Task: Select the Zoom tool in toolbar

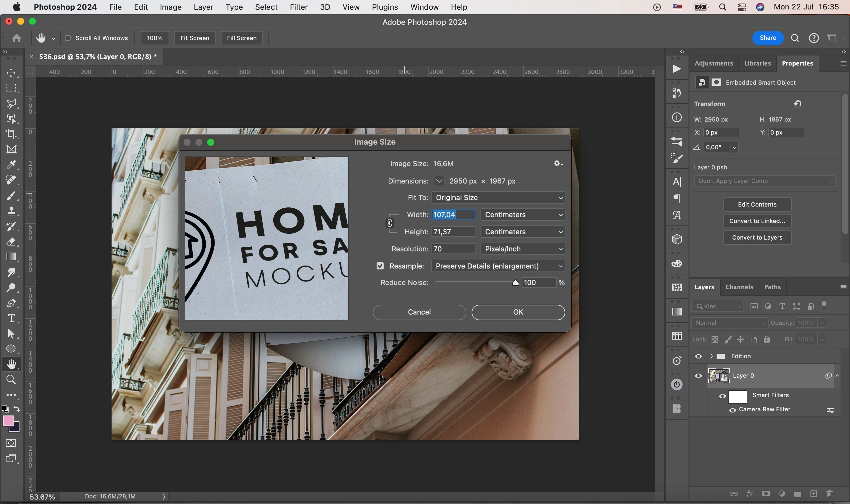Action: click(x=11, y=379)
